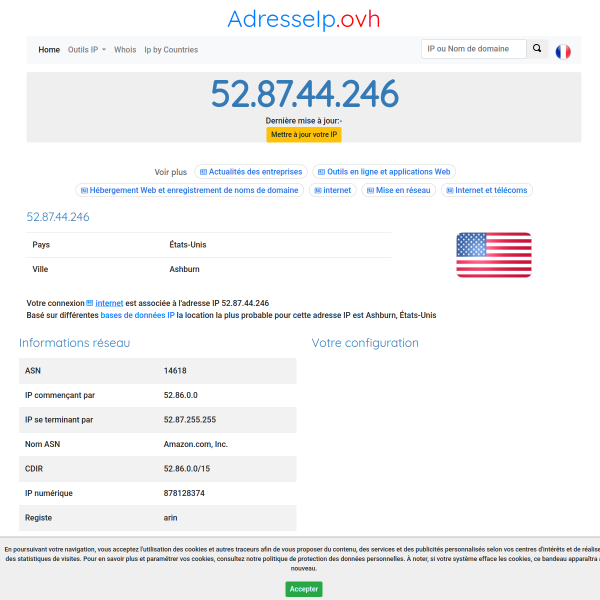Accept cookies with the Accepter button
This screenshot has width=600, height=600.
point(304,589)
